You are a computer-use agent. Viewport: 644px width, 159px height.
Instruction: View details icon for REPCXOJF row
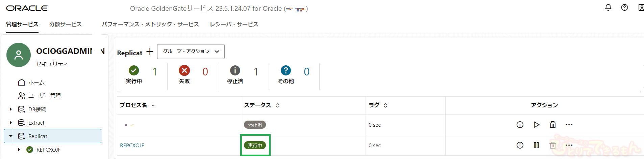pyautogui.click(x=520, y=145)
